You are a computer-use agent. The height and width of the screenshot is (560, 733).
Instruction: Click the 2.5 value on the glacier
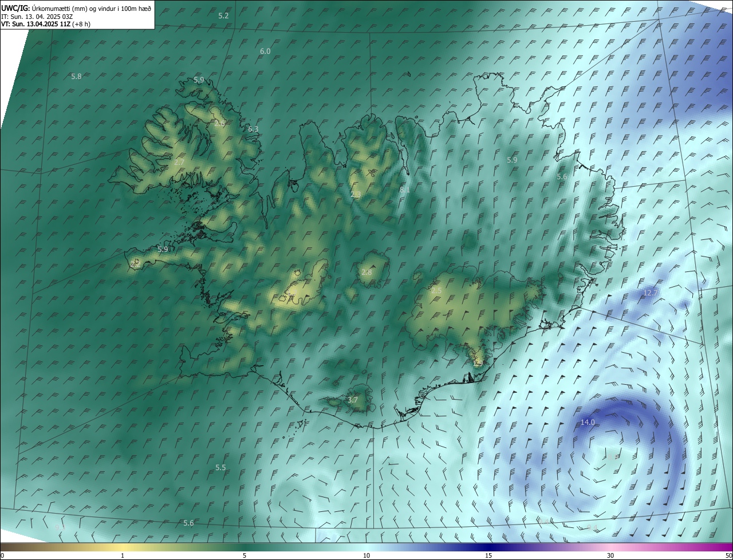pyautogui.click(x=436, y=291)
